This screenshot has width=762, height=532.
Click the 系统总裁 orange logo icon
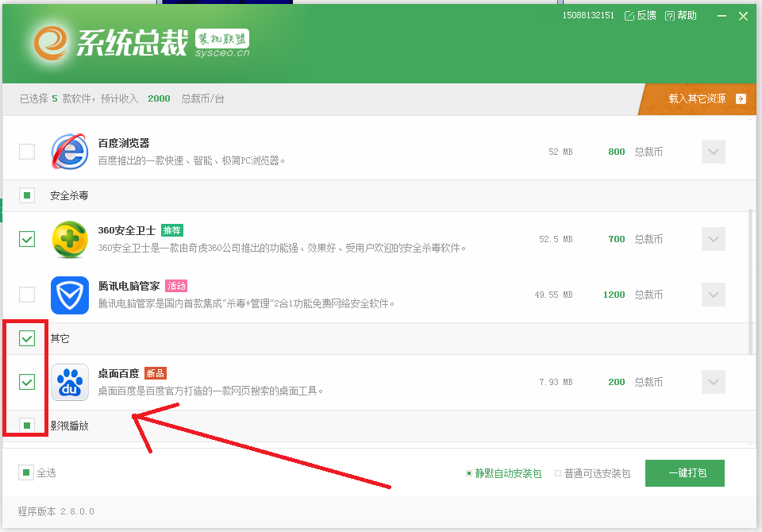51,43
